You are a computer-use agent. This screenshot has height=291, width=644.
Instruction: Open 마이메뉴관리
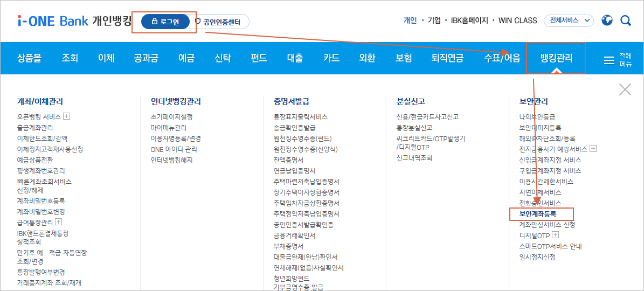[169, 128]
